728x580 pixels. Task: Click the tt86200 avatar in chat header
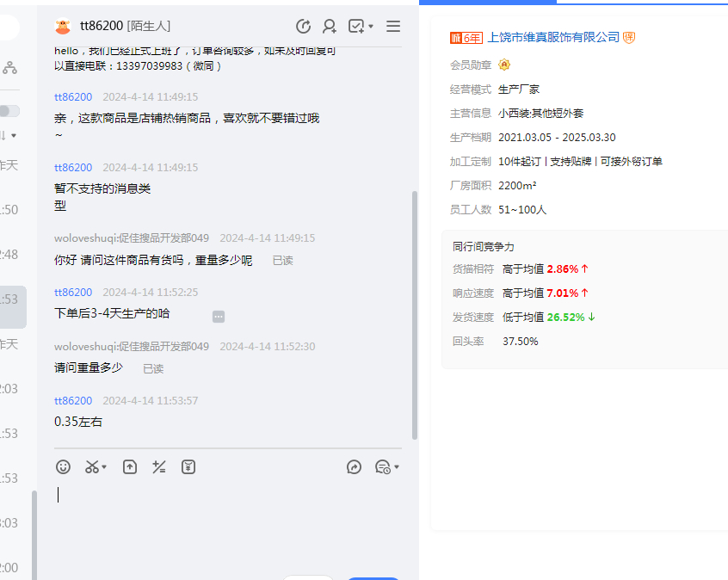click(63, 27)
